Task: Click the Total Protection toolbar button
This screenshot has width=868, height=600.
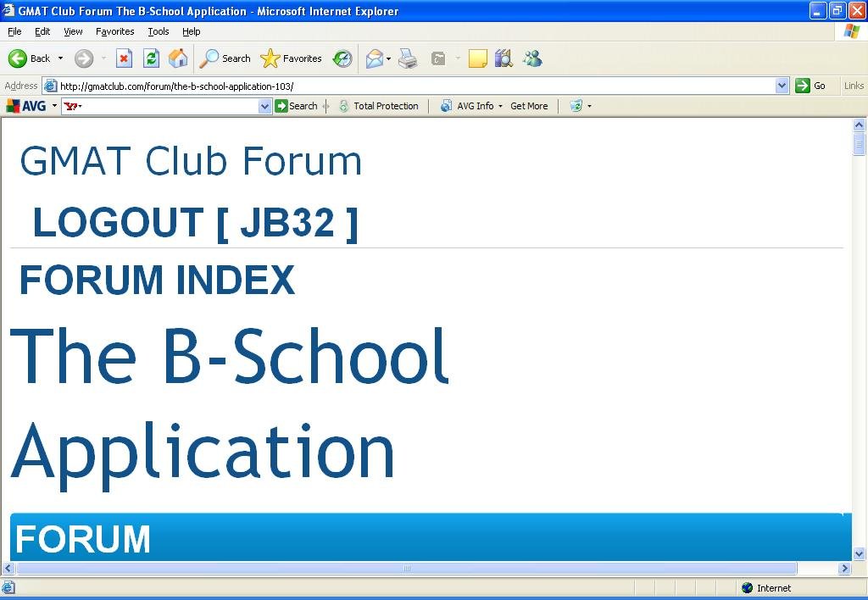Action: click(x=378, y=106)
